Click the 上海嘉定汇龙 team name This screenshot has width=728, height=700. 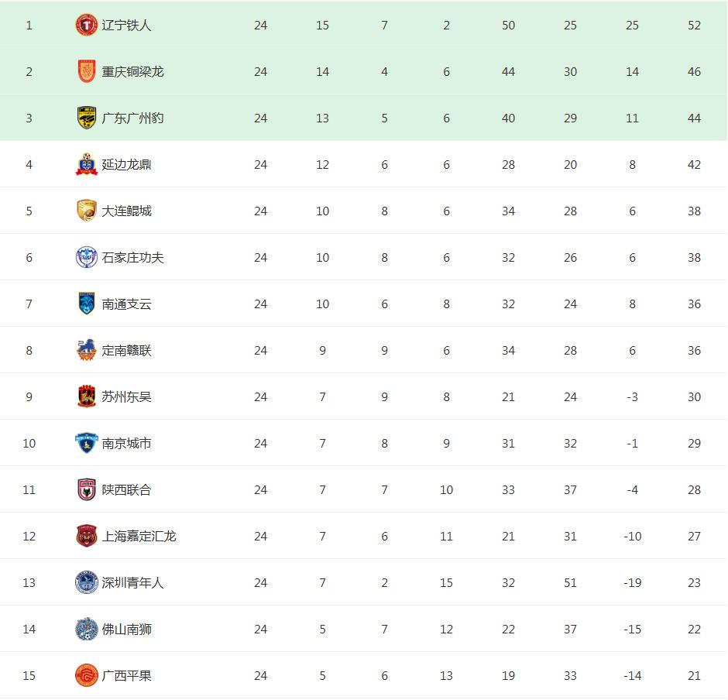point(139,537)
